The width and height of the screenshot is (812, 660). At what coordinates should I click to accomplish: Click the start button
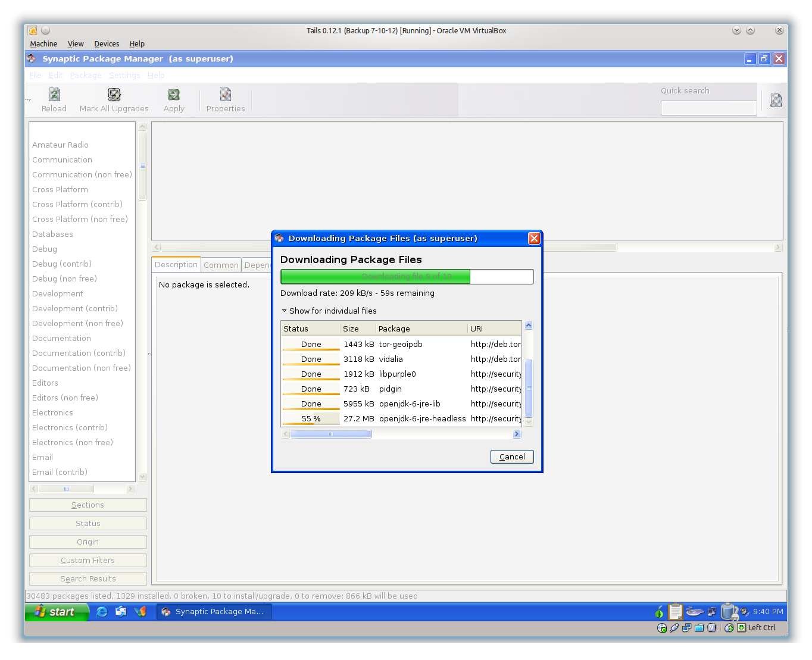point(57,612)
